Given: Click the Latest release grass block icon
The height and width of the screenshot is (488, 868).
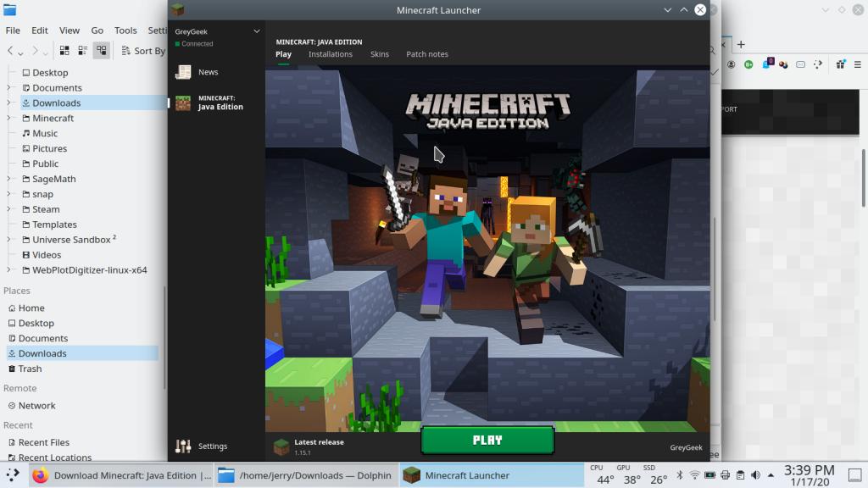Looking at the screenshot, I should [281, 446].
